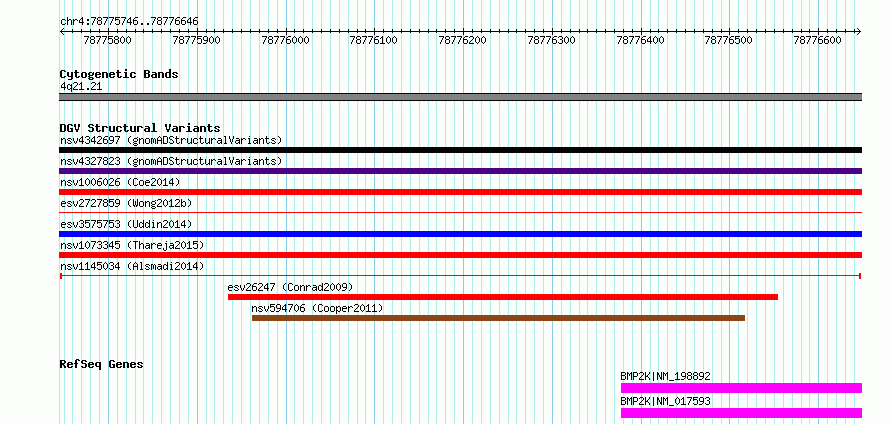Select the red nsv1006026 Coe2014 bar
This screenshot has width=890, height=424.
pyautogui.click(x=460, y=192)
